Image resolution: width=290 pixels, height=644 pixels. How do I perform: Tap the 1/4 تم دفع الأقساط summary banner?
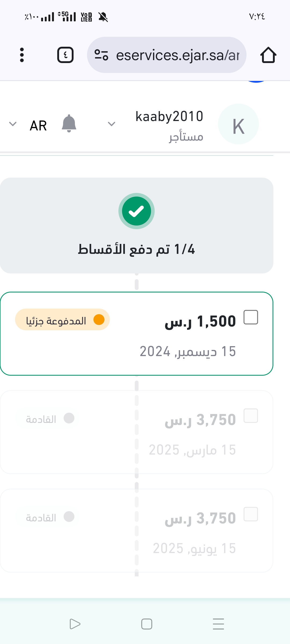[x=136, y=249]
